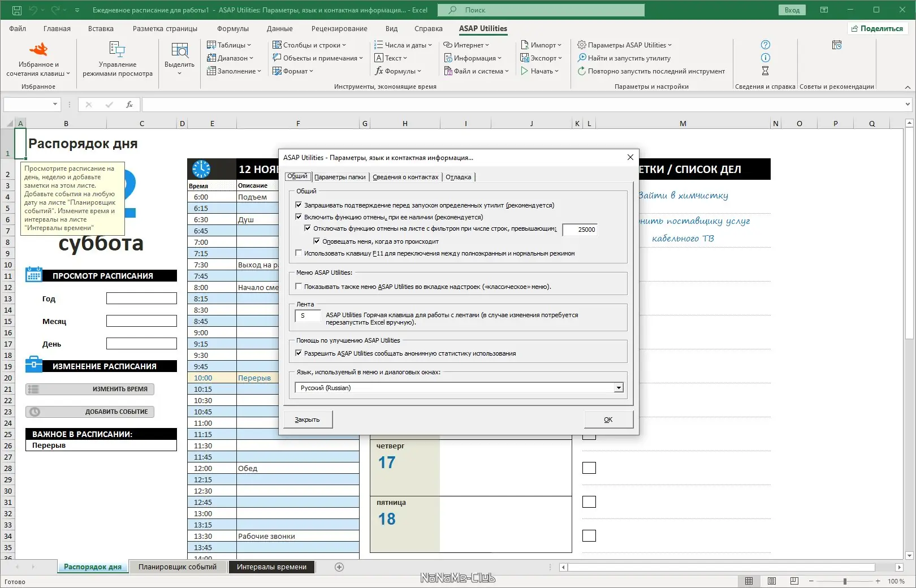Open the language dropdown Русский (Russian)
Viewport: 916px width, 588px height.
click(619, 388)
